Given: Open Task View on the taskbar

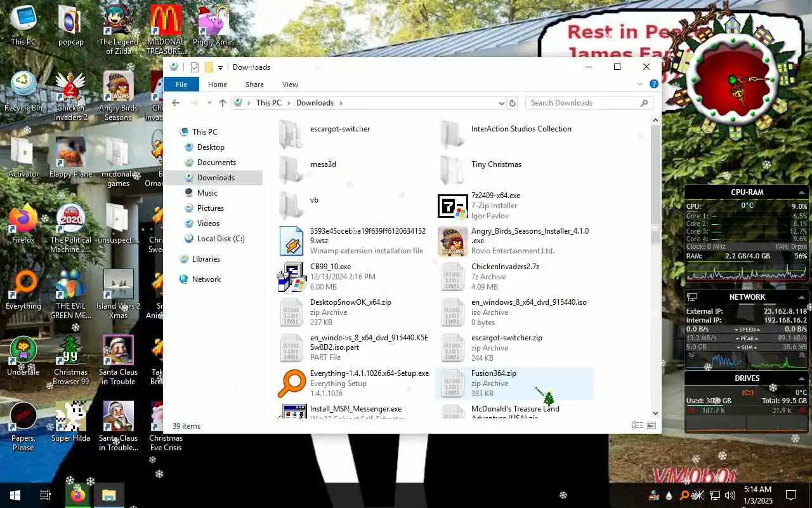Looking at the screenshot, I should (x=46, y=495).
